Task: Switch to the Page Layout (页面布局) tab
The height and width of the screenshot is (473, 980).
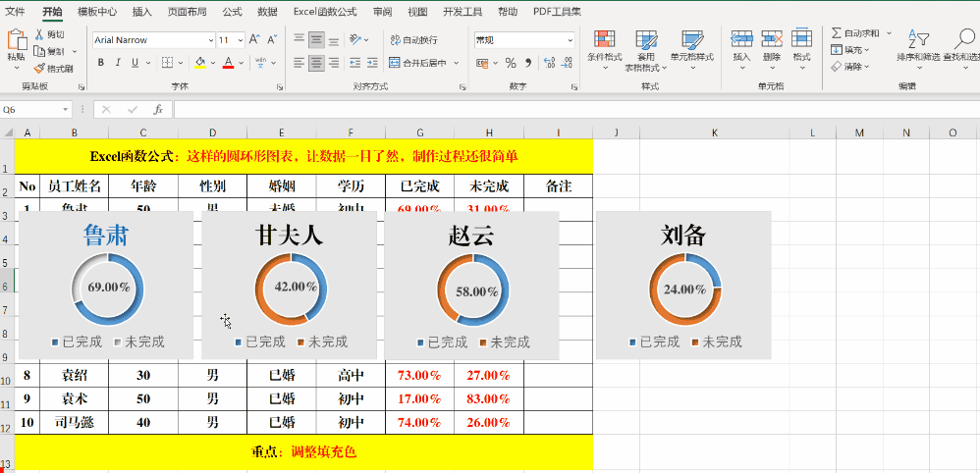Action: [x=187, y=11]
